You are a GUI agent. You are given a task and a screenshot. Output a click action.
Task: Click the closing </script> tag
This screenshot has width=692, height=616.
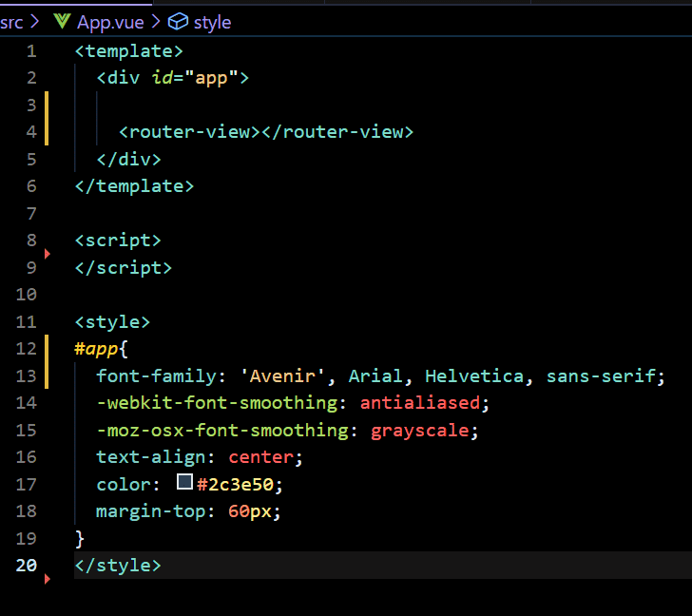point(124,268)
